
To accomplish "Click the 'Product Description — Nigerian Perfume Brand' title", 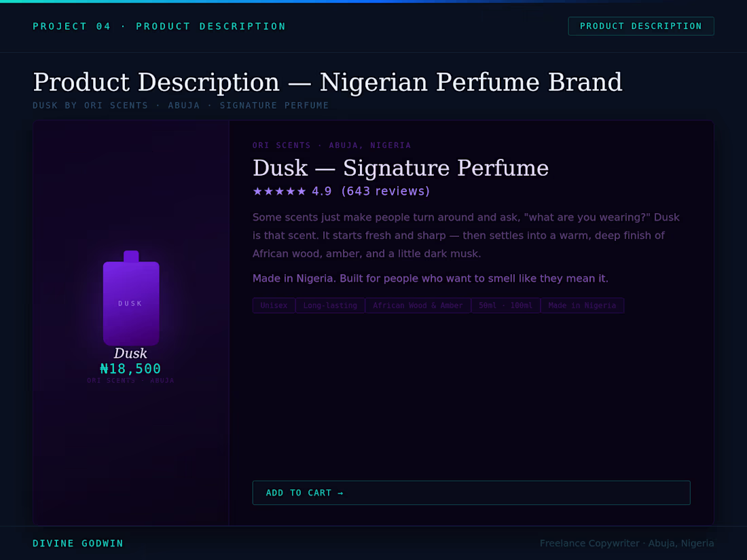I will (x=327, y=82).
